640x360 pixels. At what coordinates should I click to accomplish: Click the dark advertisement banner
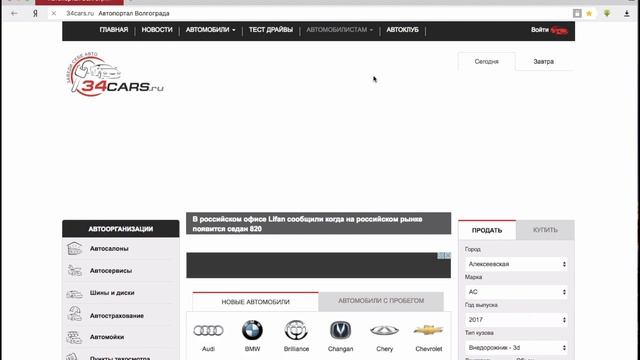(318, 265)
